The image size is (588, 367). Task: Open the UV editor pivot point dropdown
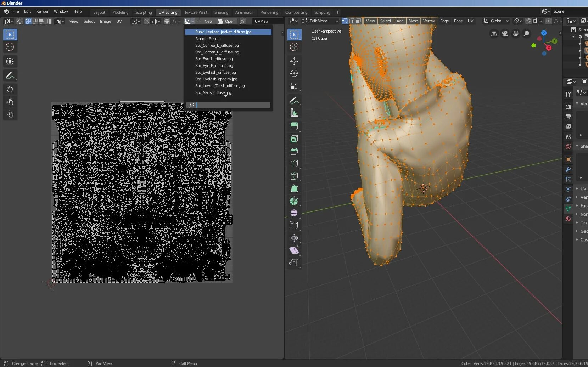pos(135,21)
